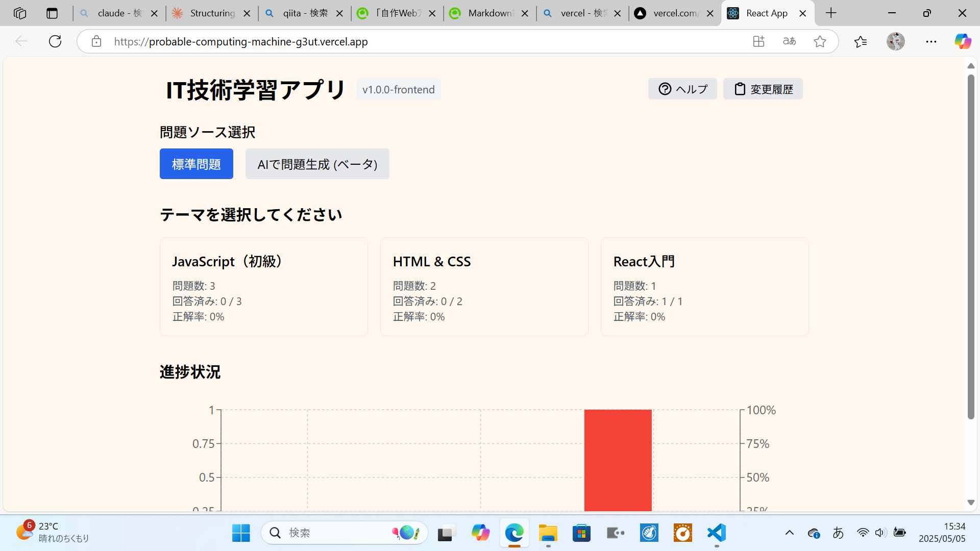Add the page to favorites via star icon

tap(820, 41)
